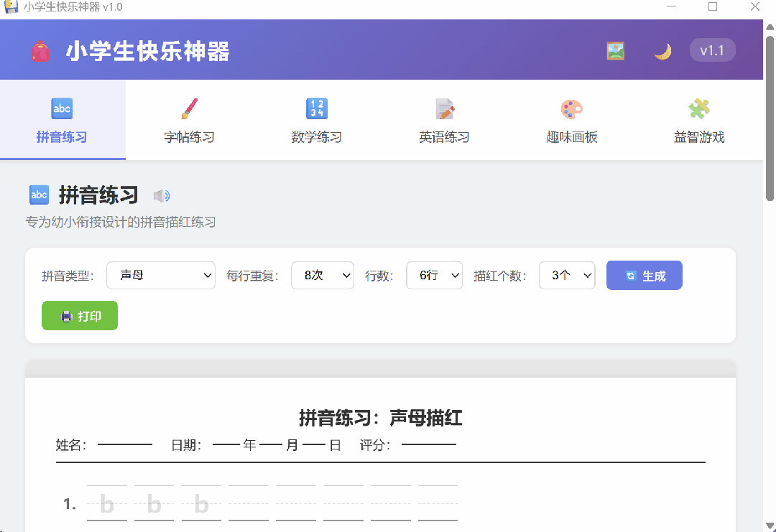Image resolution: width=776 pixels, height=532 pixels.
Task: Click the v1.1 version badge
Action: coord(712,50)
